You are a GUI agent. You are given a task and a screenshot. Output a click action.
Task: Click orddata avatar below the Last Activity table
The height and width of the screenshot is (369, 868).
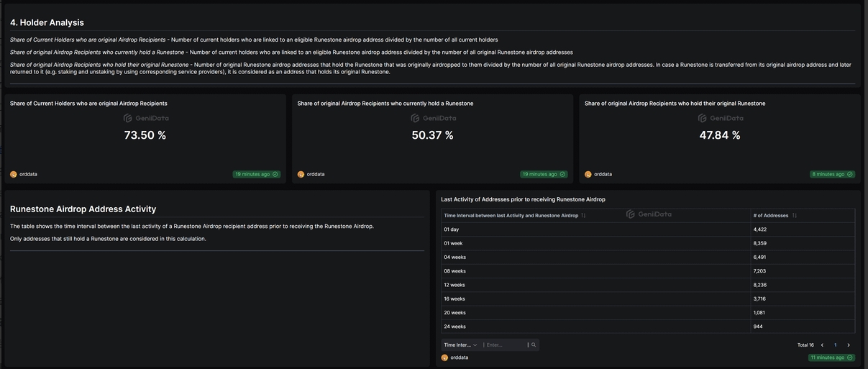point(444,357)
